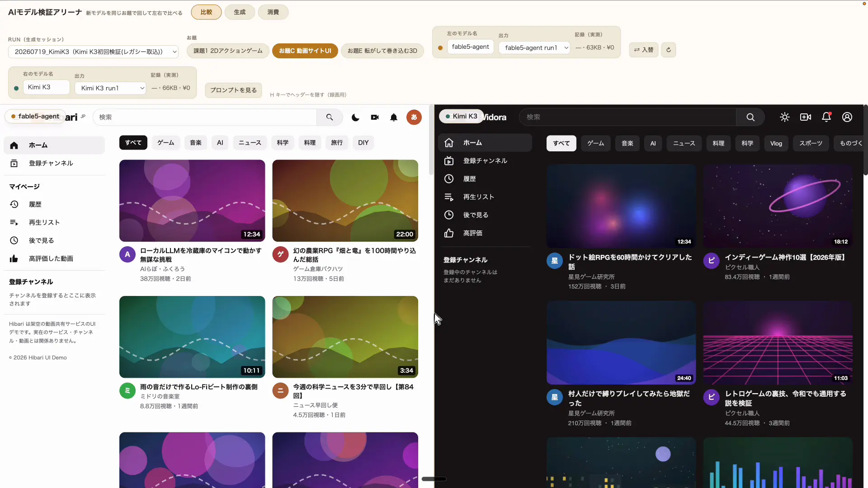The height and width of the screenshot is (488, 868).
Task: Open 後で見る in left pane sidebar
Action: 54,240
